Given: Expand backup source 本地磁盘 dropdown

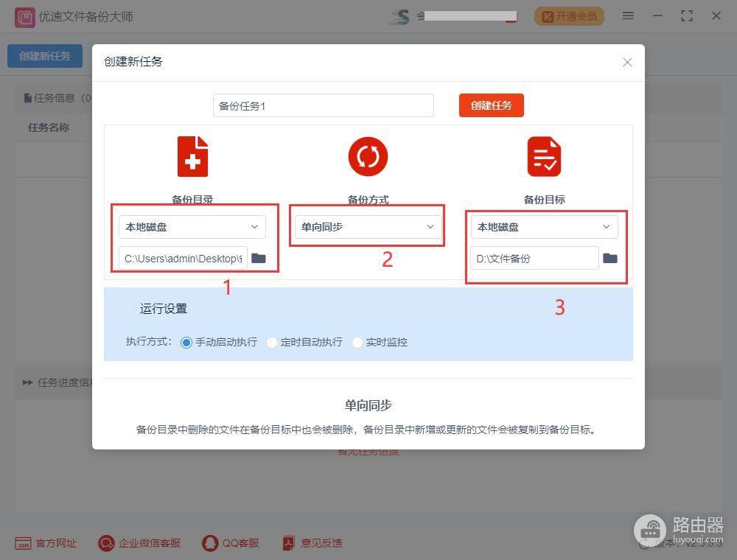Looking at the screenshot, I should point(192,227).
